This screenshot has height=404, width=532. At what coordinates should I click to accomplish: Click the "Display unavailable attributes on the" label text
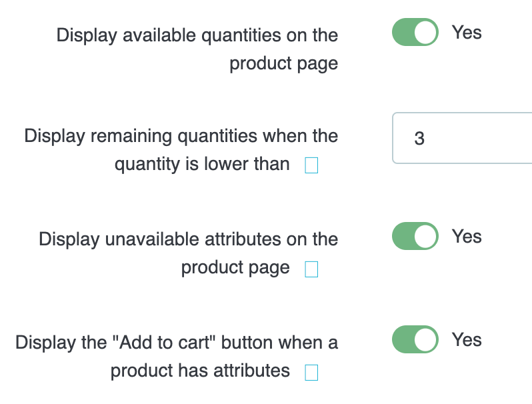pos(189,239)
